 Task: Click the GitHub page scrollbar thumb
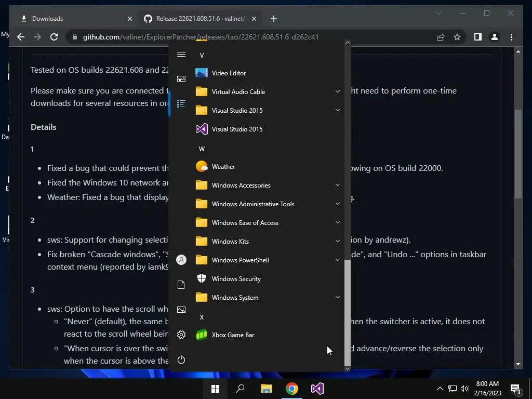(x=518, y=154)
